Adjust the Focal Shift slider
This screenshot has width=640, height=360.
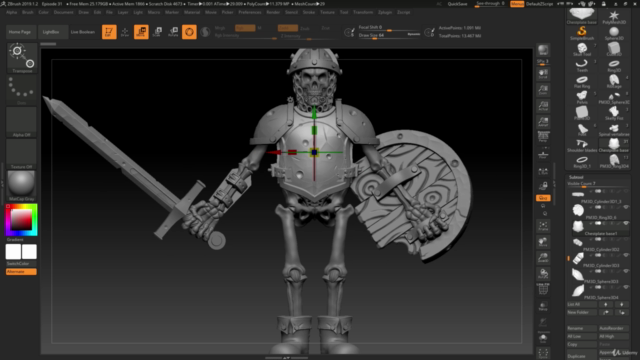(389, 27)
